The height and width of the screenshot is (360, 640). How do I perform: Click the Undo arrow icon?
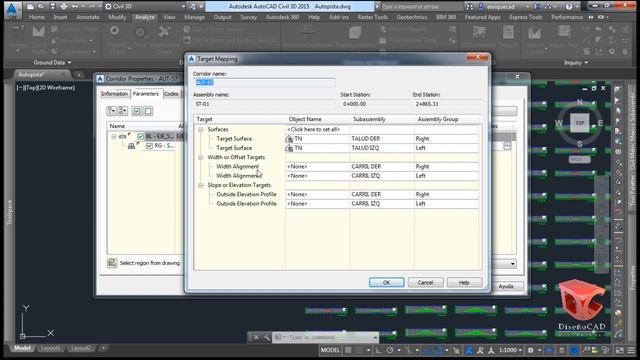click(x=75, y=7)
